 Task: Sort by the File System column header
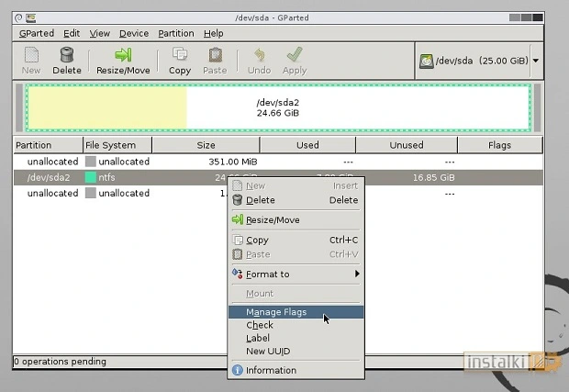click(110, 144)
